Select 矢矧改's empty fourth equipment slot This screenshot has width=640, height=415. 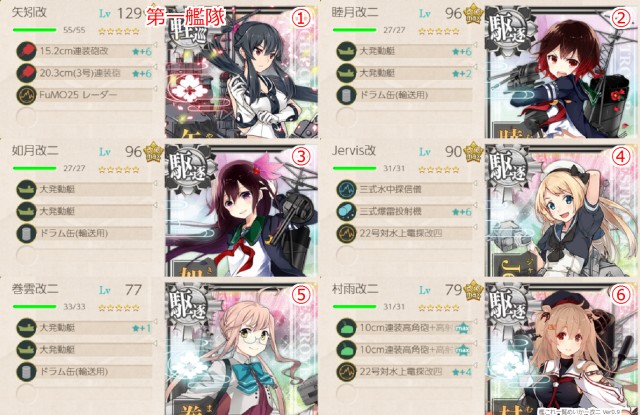coord(84,117)
